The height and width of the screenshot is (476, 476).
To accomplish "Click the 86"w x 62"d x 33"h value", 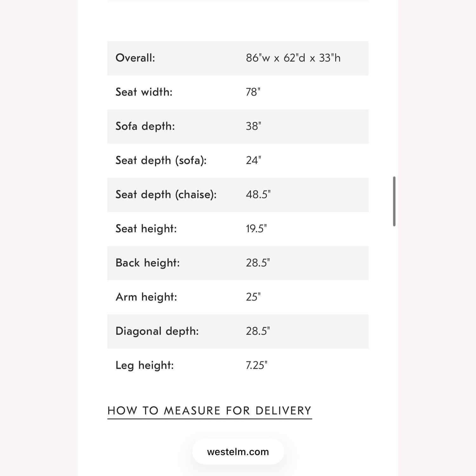I will pos(293,58).
